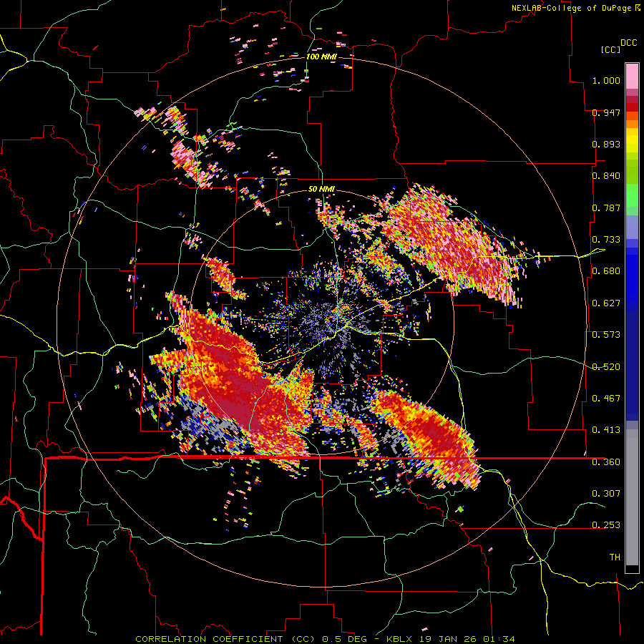Click the bright green segment of color bar

[632, 195]
